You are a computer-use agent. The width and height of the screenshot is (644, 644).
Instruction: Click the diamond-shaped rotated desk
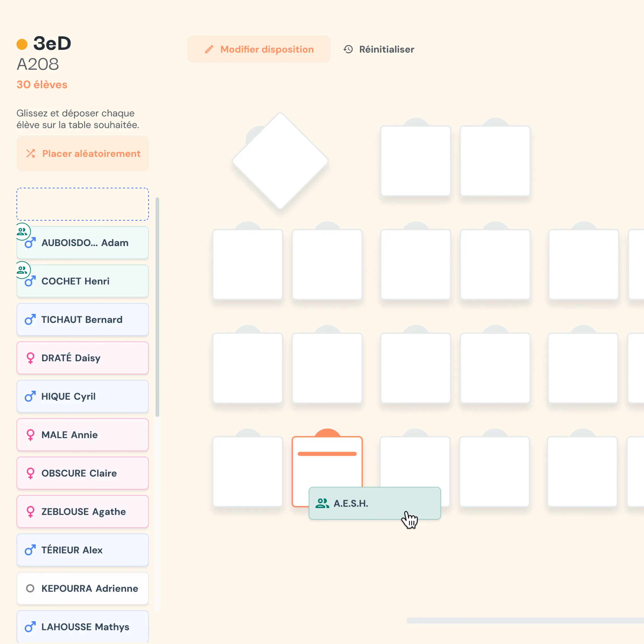[280, 161]
